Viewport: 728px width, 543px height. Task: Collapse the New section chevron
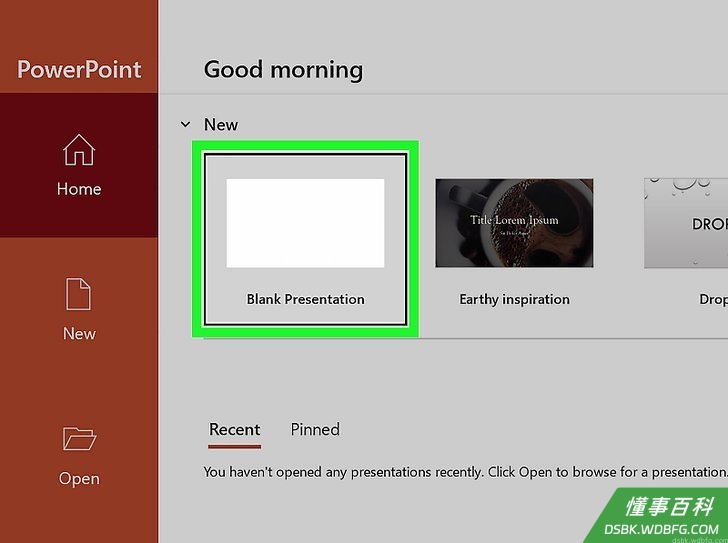pyautogui.click(x=185, y=124)
